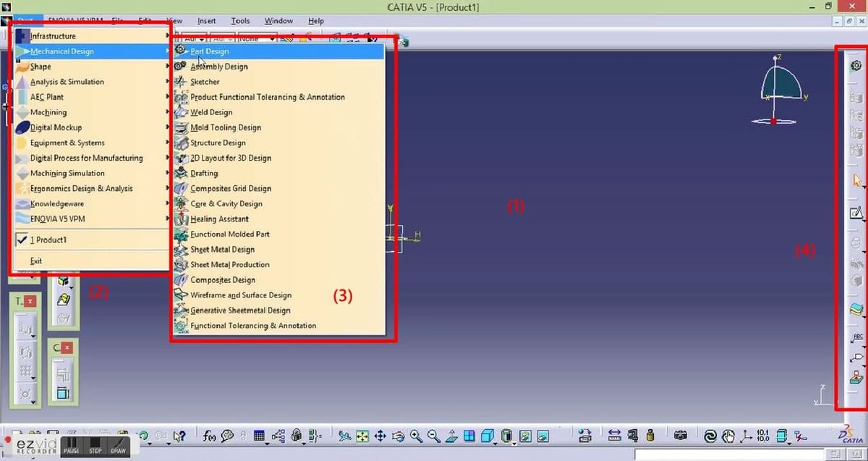
Task: Click Swap Visible Space icon
Action: pyautogui.click(x=542, y=436)
